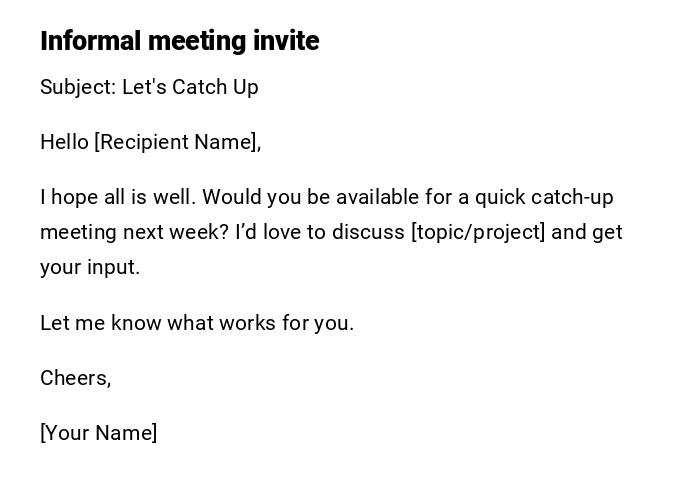
Task: Click the text "your input."
Action: 90,267
